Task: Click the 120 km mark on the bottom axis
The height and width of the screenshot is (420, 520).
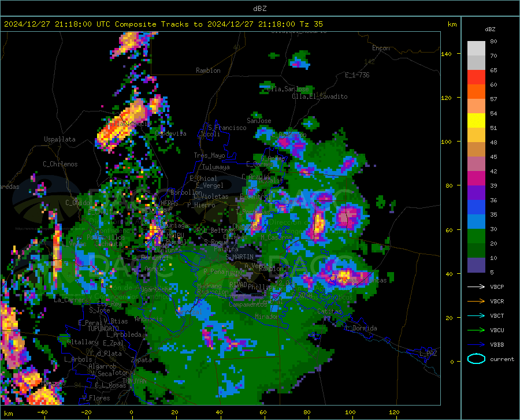Action: 394,412
